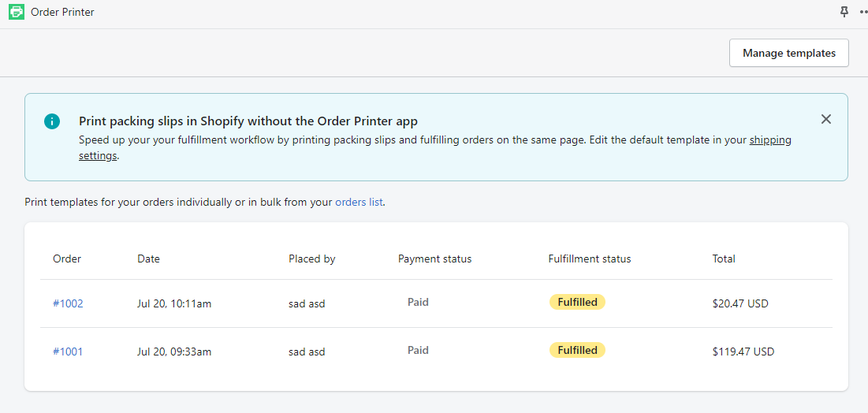Follow the shipping settings link
Screen dimensions: 868x413
tap(769, 140)
